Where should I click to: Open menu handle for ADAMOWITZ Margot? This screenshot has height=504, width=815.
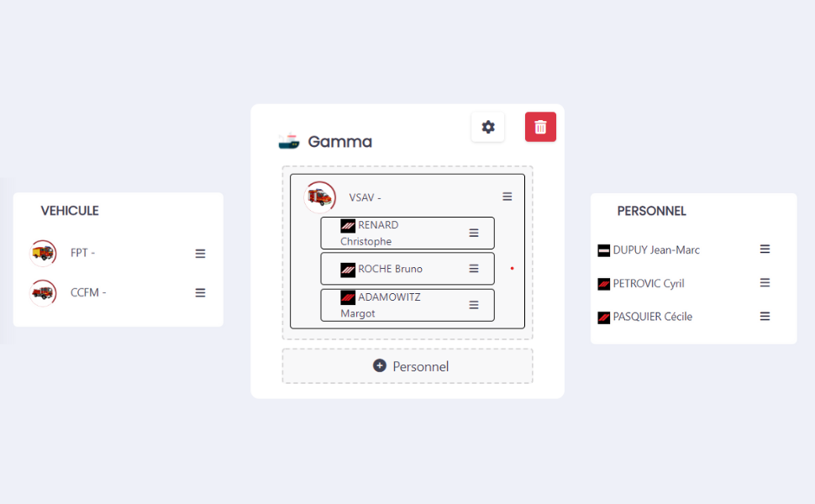point(474,305)
